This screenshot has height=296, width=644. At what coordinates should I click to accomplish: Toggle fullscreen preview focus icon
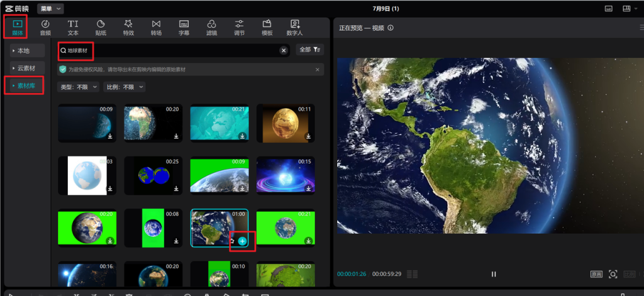pyautogui.click(x=613, y=275)
